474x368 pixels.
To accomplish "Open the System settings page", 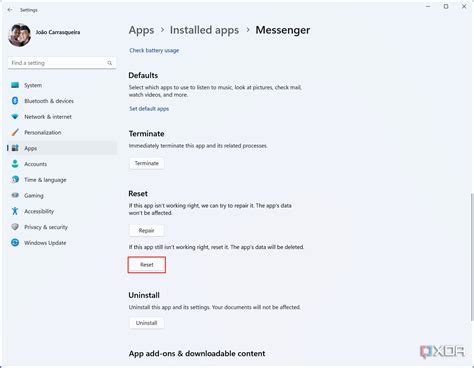I will (33, 85).
